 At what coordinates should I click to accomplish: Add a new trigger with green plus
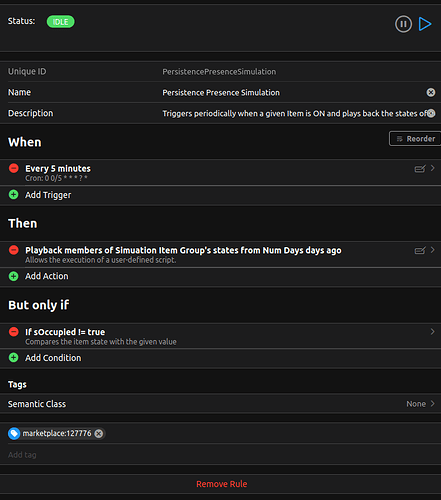14,195
